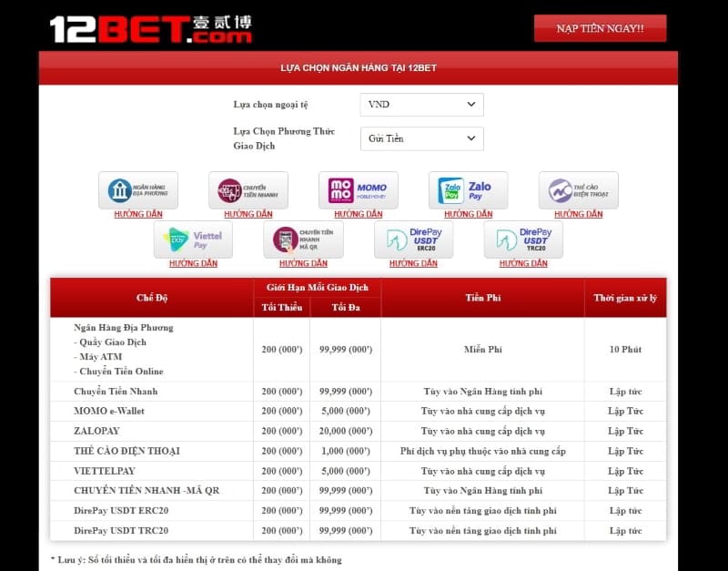The image size is (728, 571).
Task: Open HƯỚNG DẪN link under ViettelPay
Action: click(x=194, y=262)
